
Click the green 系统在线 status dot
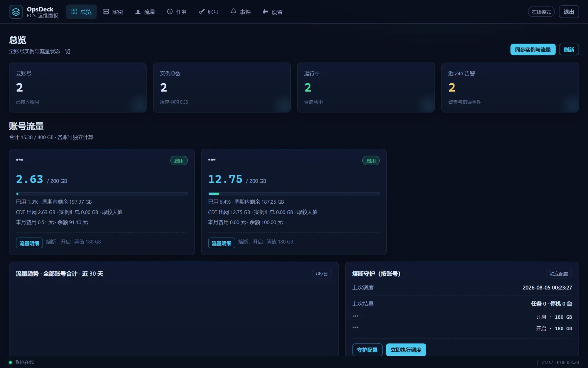pos(10,362)
